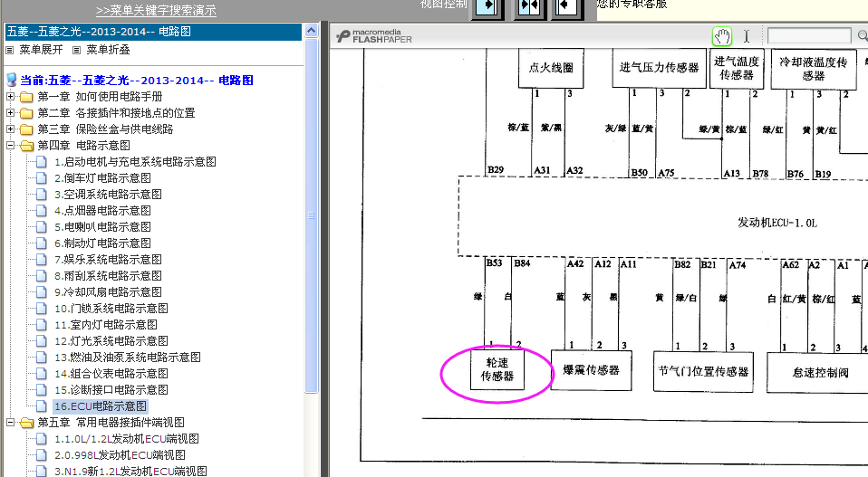The height and width of the screenshot is (477, 868).
Task: Open 1.1.0L/1.2L发动机ECU端视图
Action: [x=127, y=439]
